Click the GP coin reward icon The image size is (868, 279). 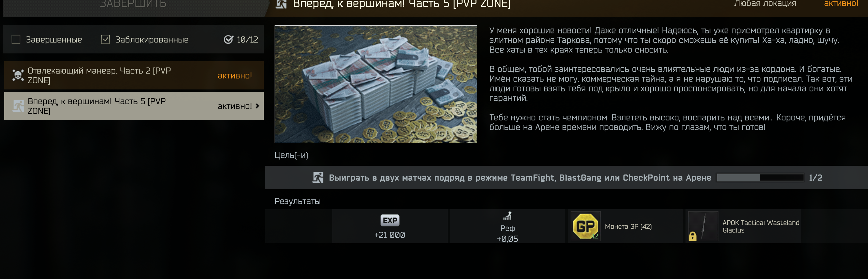(x=586, y=226)
